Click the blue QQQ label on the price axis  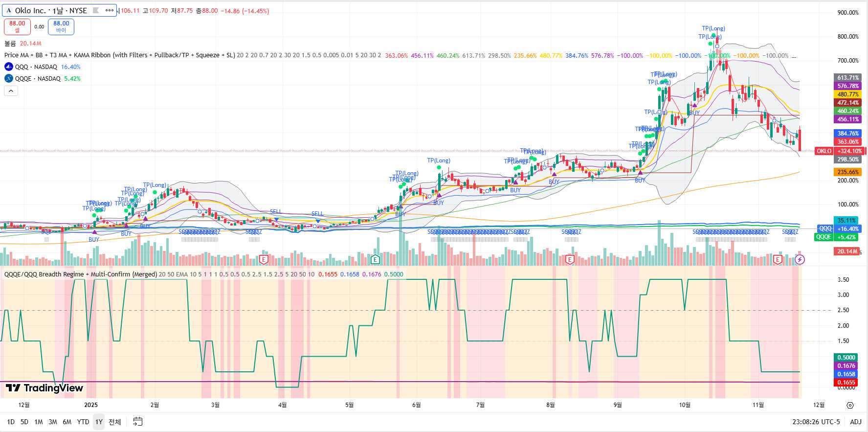click(x=825, y=228)
